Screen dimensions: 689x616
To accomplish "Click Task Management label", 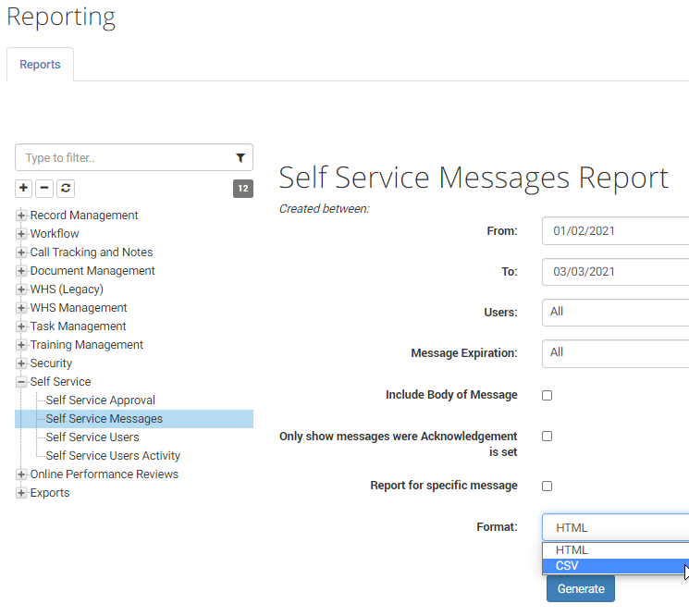I will click(x=79, y=326).
